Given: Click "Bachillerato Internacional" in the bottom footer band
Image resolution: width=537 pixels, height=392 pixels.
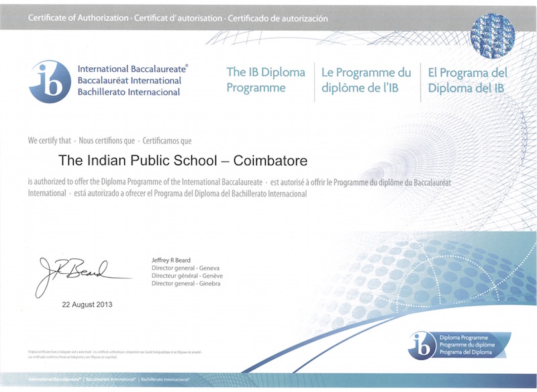Looking at the screenshot, I should point(165,379).
